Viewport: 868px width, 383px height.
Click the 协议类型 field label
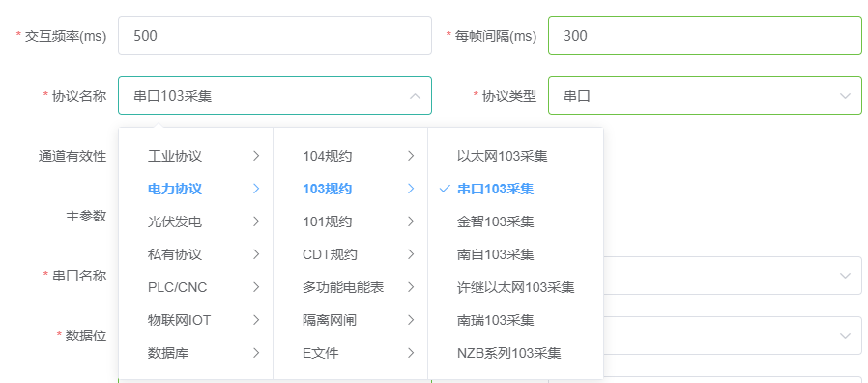509,96
